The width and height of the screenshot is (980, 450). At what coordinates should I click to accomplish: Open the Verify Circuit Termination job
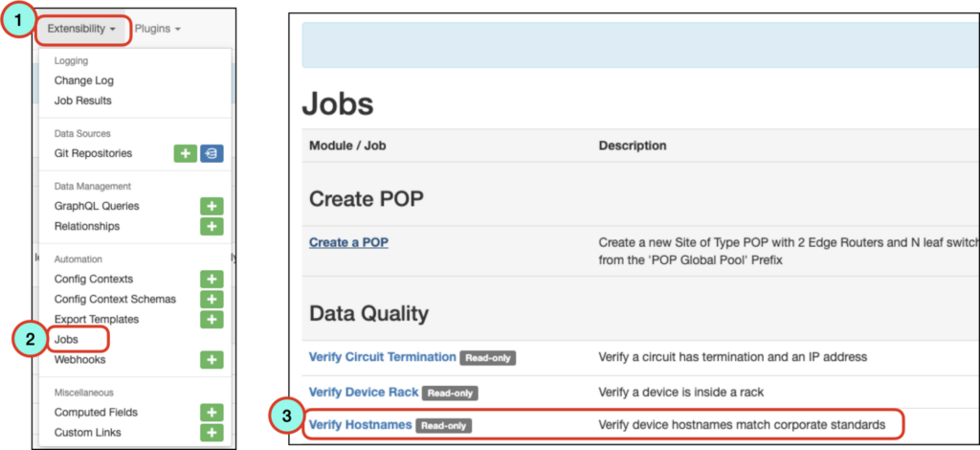pyautogui.click(x=383, y=357)
